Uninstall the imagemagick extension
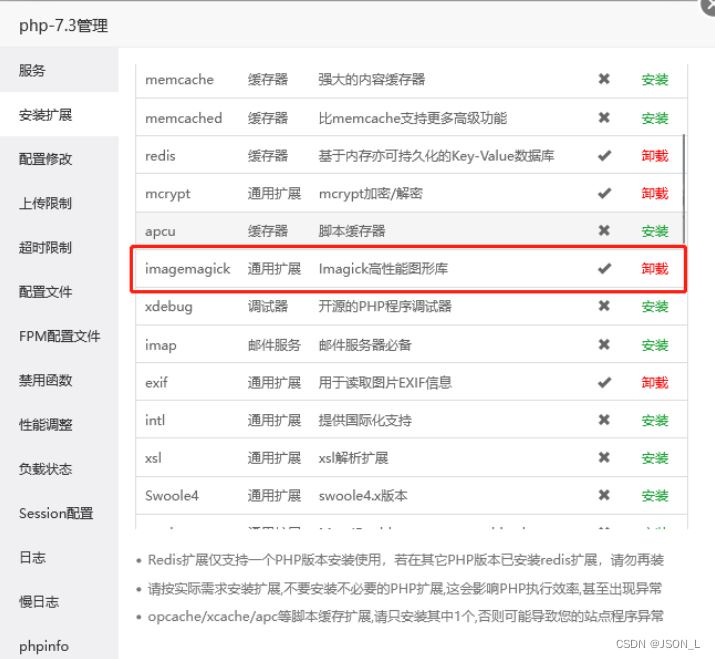This screenshot has height=659, width=715. pos(655,269)
